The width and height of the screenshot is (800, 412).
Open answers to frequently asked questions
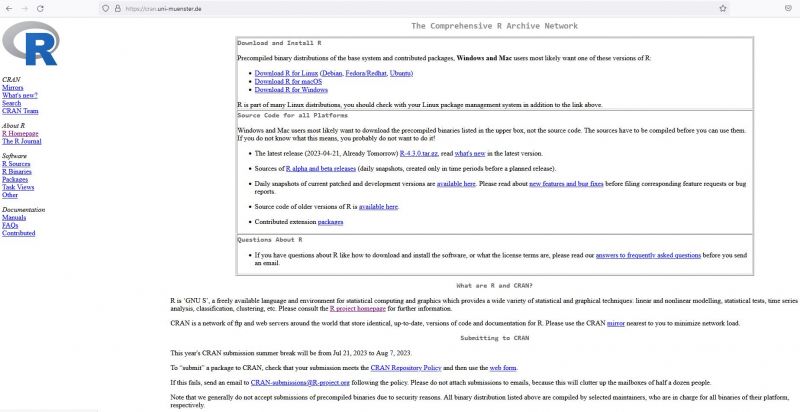coord(648,255)
